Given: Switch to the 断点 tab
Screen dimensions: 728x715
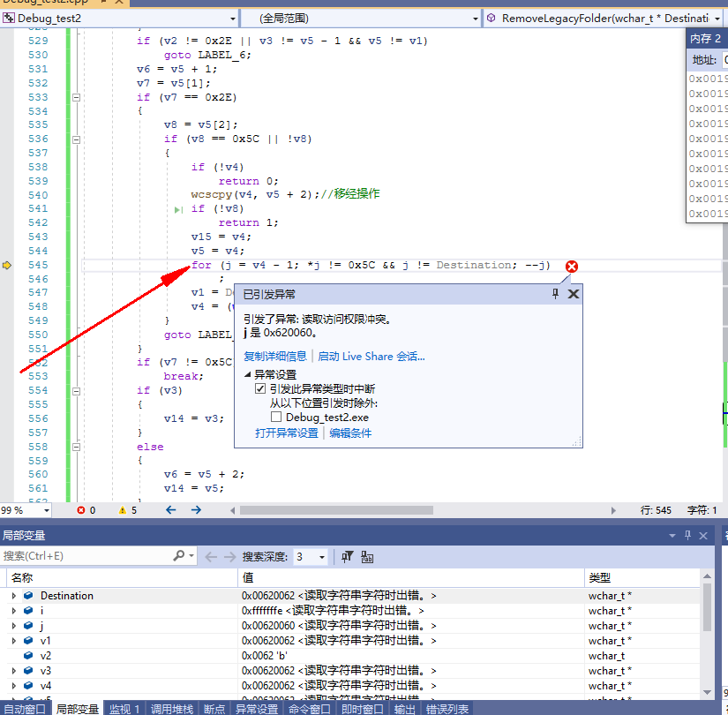Looking at the screenshot, I should (214, 709).
